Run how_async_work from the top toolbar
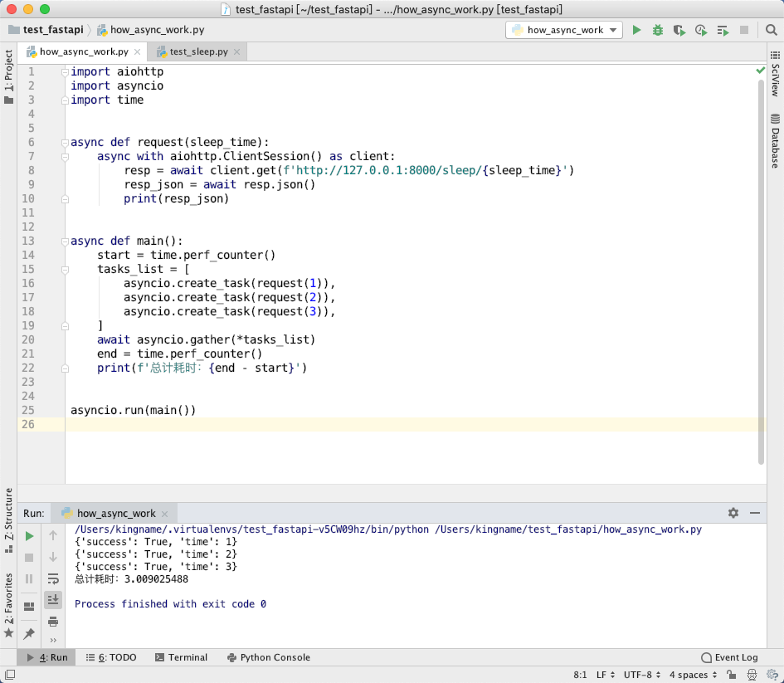 (x=636, y=30)
